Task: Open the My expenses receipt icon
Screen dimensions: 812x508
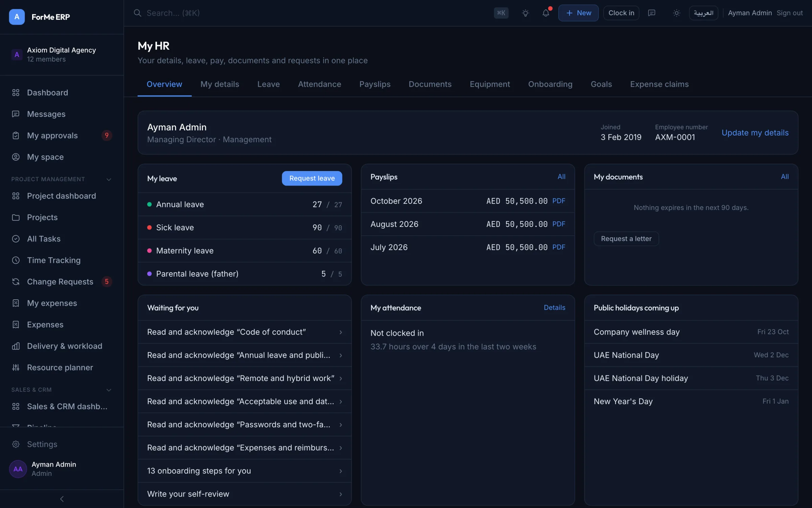Action: [x=16, y=303]
